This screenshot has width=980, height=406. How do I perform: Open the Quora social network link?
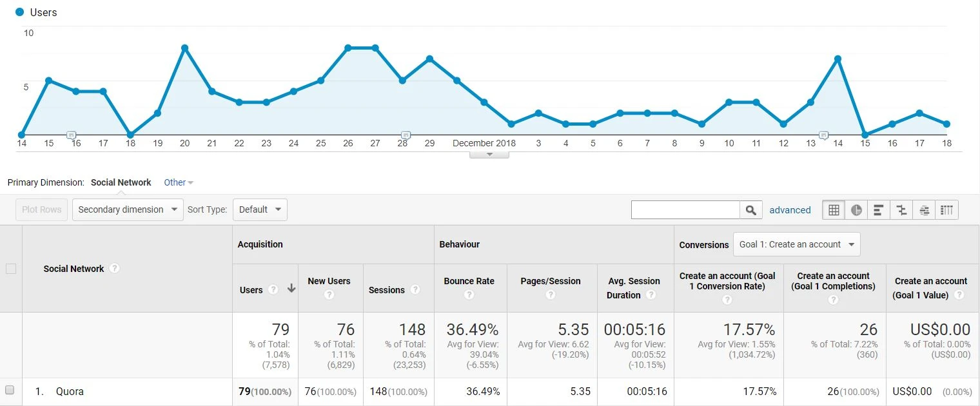[x=70, y=391]
